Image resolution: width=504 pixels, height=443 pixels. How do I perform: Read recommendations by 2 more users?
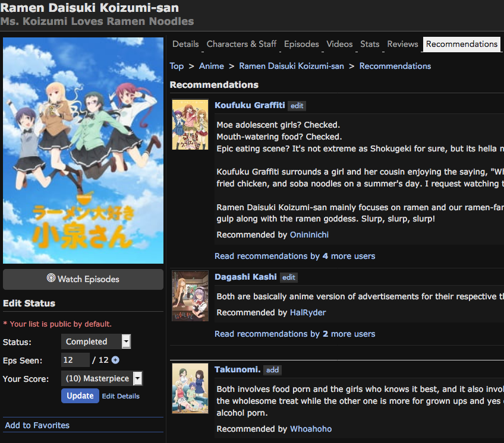(295, 334)
